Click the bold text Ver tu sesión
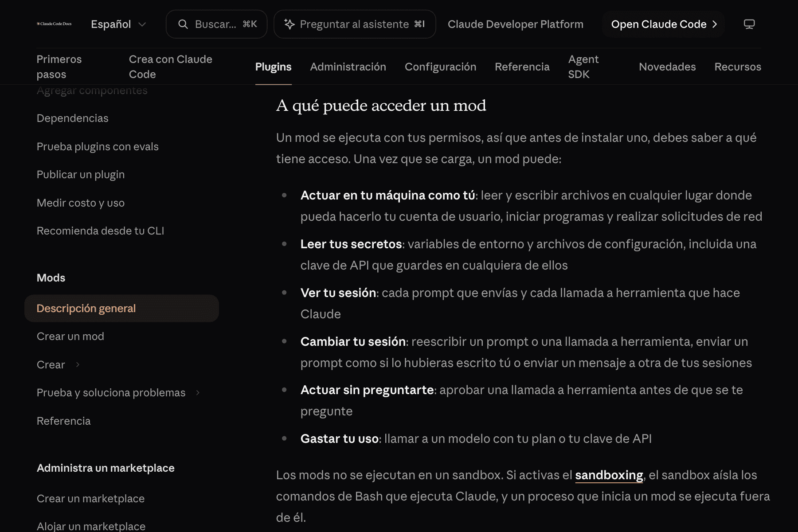The image size is (798, 532). coord(338,293)
